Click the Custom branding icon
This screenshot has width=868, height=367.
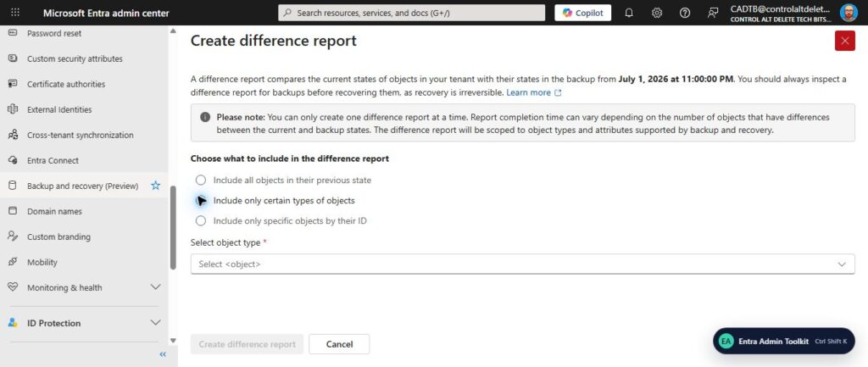coord(13,237)
